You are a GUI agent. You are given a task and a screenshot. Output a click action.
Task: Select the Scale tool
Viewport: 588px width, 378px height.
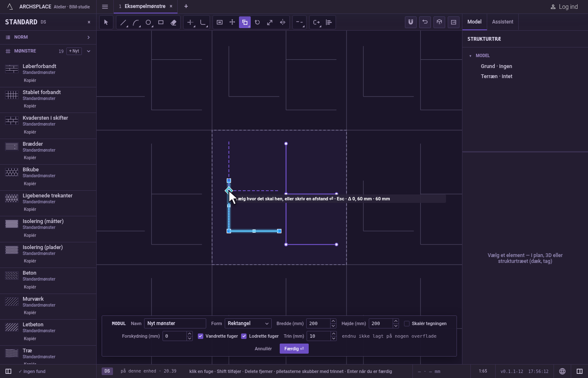(x=270, y=22)
